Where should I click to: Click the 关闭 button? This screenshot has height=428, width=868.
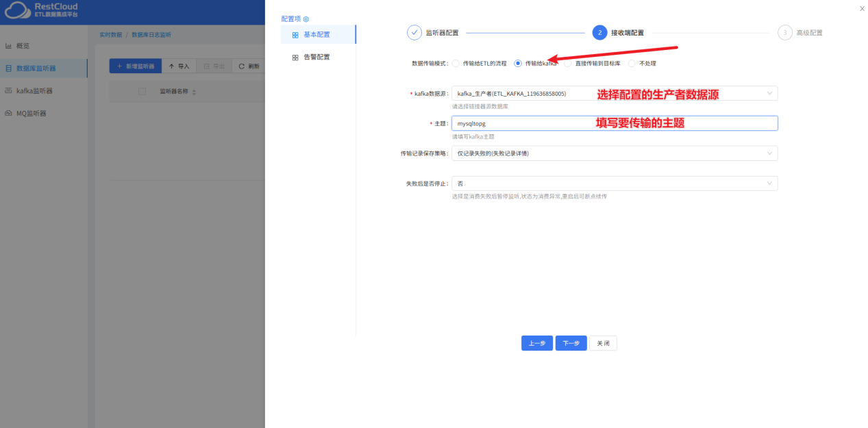pyautogui.click(x=603, y=343)
